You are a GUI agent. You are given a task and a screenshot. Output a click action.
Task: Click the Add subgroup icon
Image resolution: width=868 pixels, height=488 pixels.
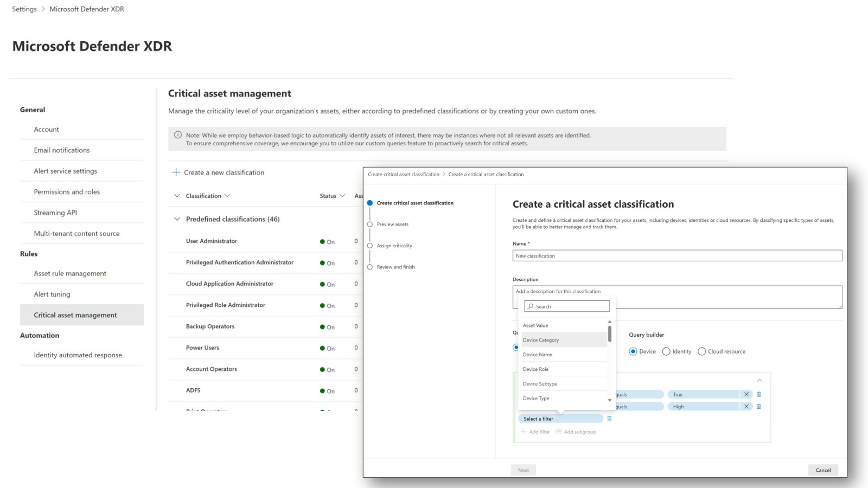pos(559,432)
